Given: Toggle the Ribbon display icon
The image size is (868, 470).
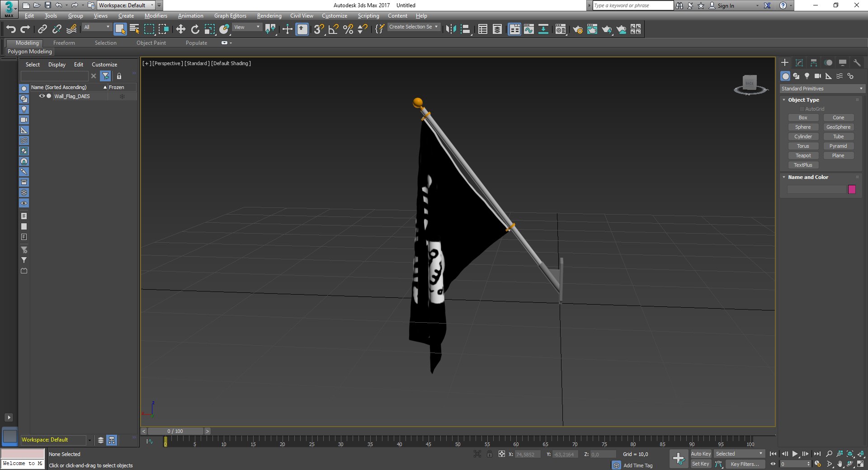Looking at the screenshot, I should click(x=514, y=29).
